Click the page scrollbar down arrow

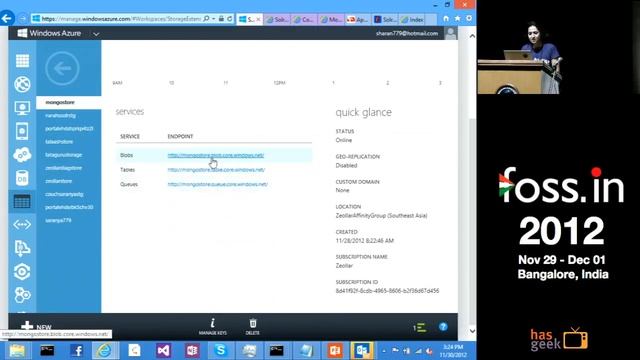pyautogui.click(x=472, y=331)
